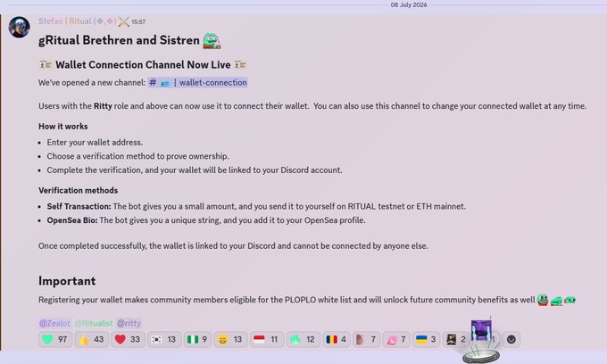Click the @Zealot role mention
This screenshot has height=364, width=607.
[54, 323]
